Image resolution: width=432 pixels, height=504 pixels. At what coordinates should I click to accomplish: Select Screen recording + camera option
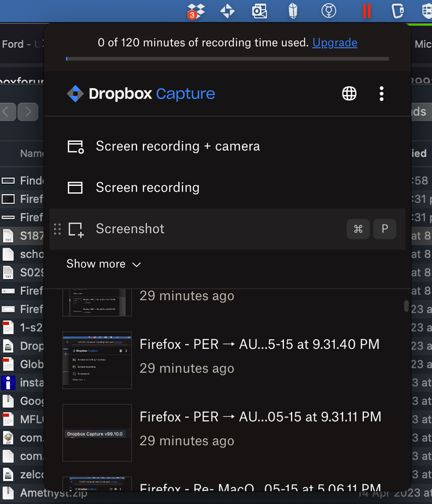(178, 146)
